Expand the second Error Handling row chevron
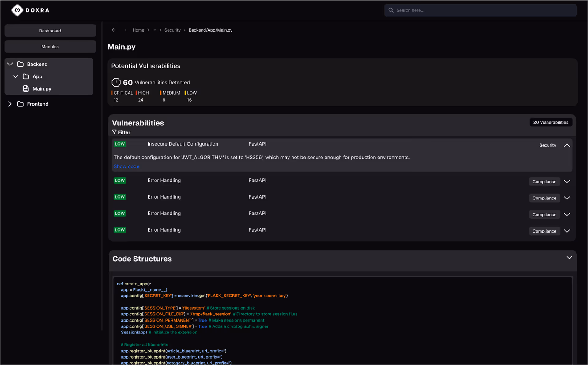 tap(567, 198)
